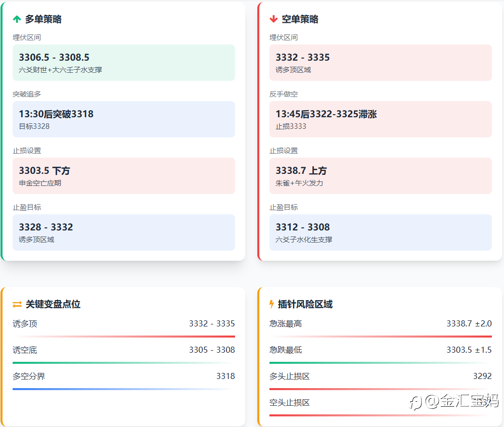Click the 3328 - 3332 take-profit box
Image resolution: width=504 pixels, height=427 pixels.
click(x=124, y=232)
